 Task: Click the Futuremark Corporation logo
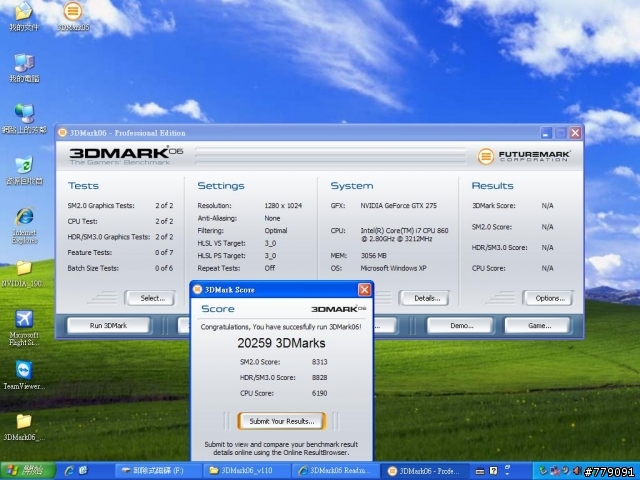point(524,156)
